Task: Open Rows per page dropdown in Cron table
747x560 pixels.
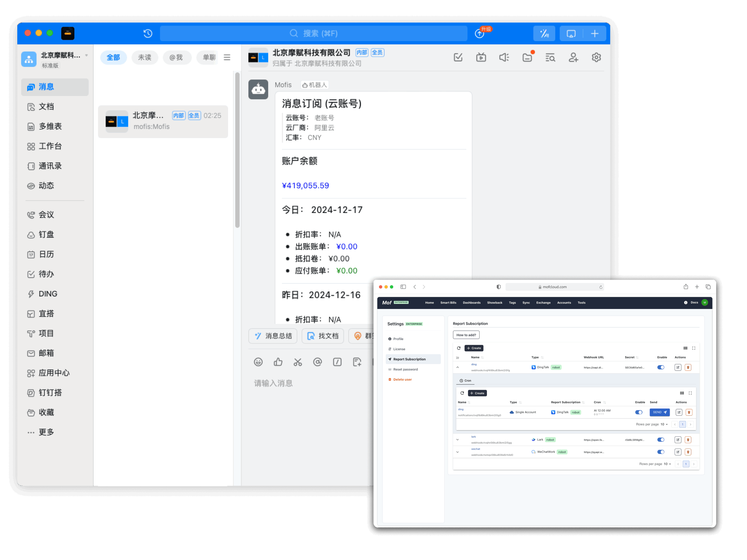Action: [664, 424]
